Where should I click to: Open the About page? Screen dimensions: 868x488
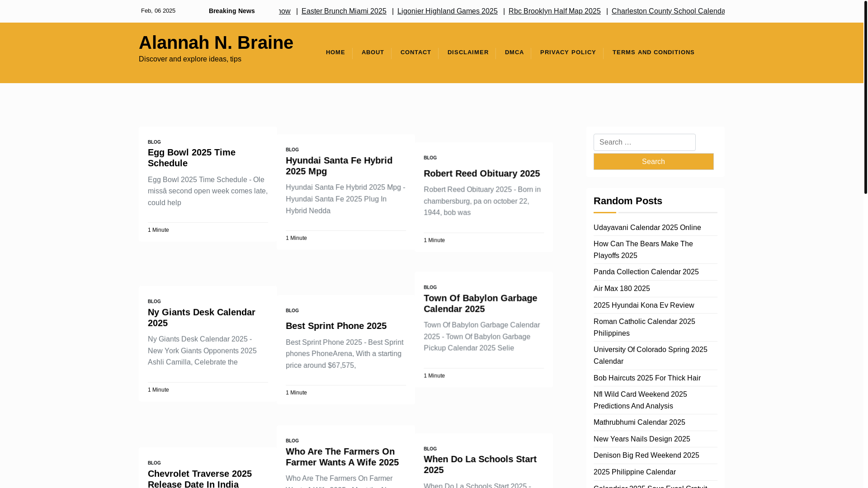[373, 52]
